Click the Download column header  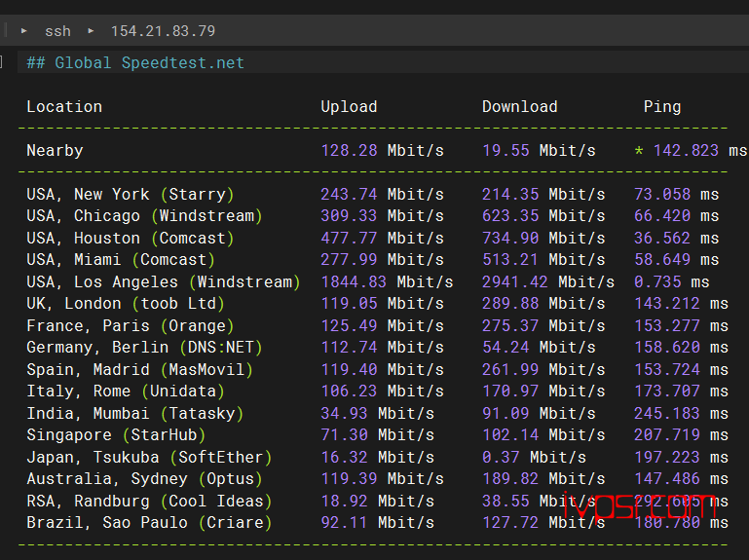(520, 106)
